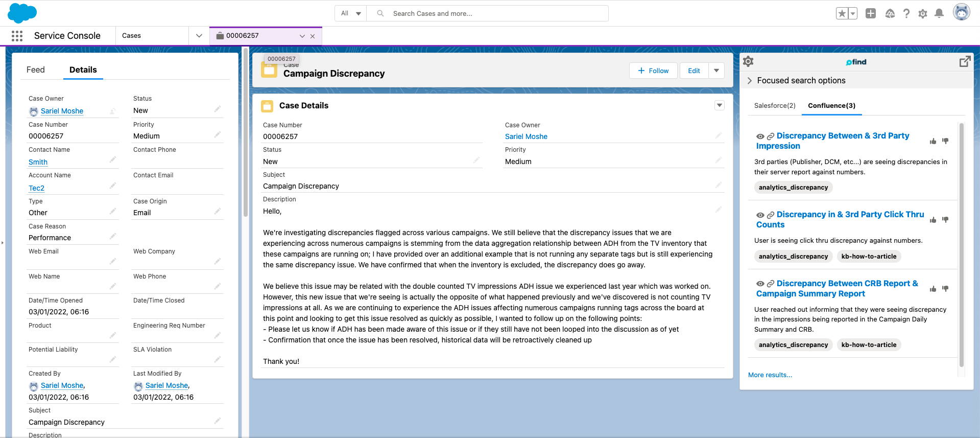Open the 00006257 tab options chevron
This screenshot has width=980, height=438.
click(x=302, y=36)
